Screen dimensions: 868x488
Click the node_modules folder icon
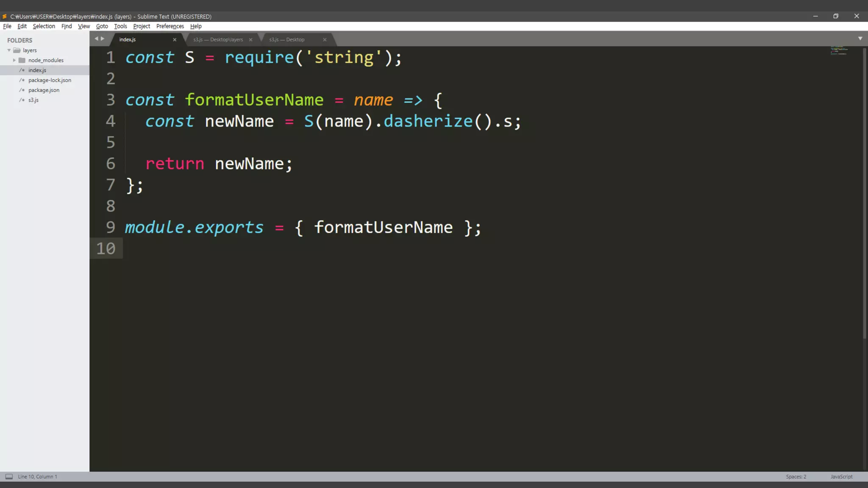[x=22, y=60]
